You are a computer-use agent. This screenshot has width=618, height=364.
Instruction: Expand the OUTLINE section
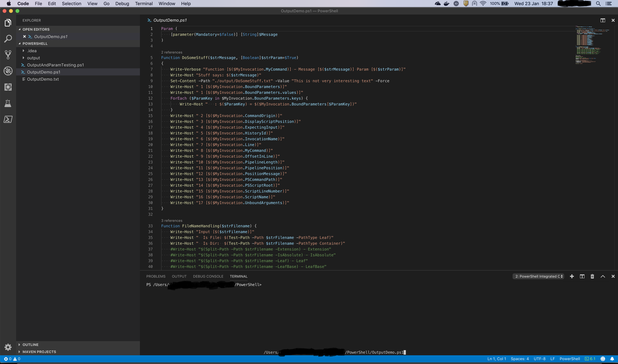(30, 345)
